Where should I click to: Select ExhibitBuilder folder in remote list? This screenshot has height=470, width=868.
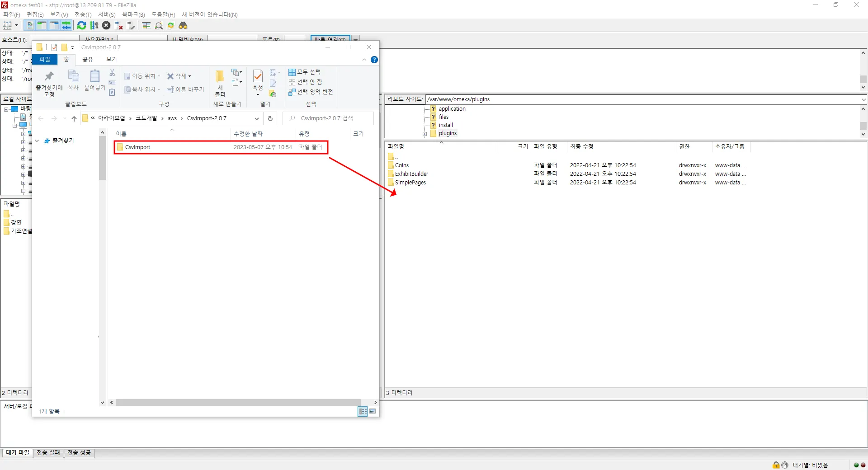[411, 174]
